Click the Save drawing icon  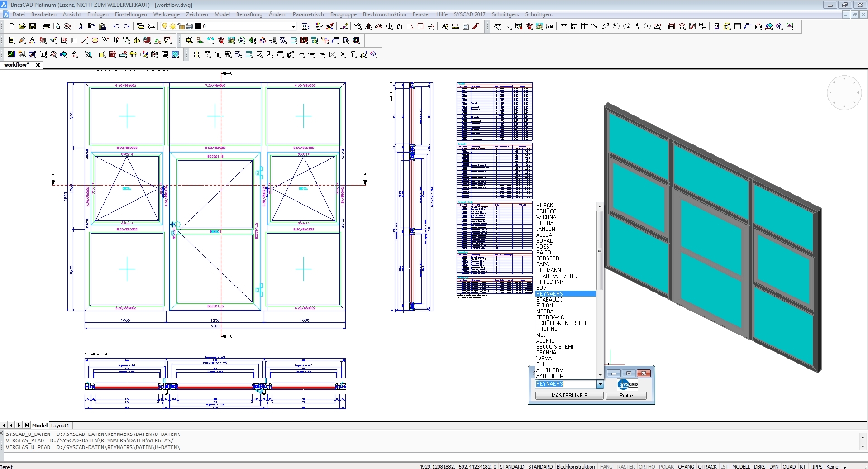[33, 26]
